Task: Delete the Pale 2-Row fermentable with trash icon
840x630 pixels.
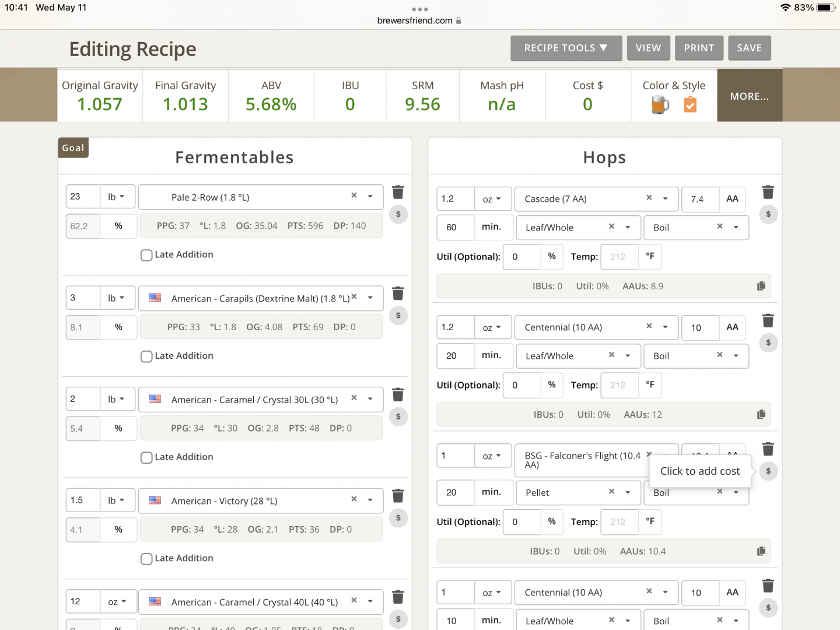Action: click(398, 192)
